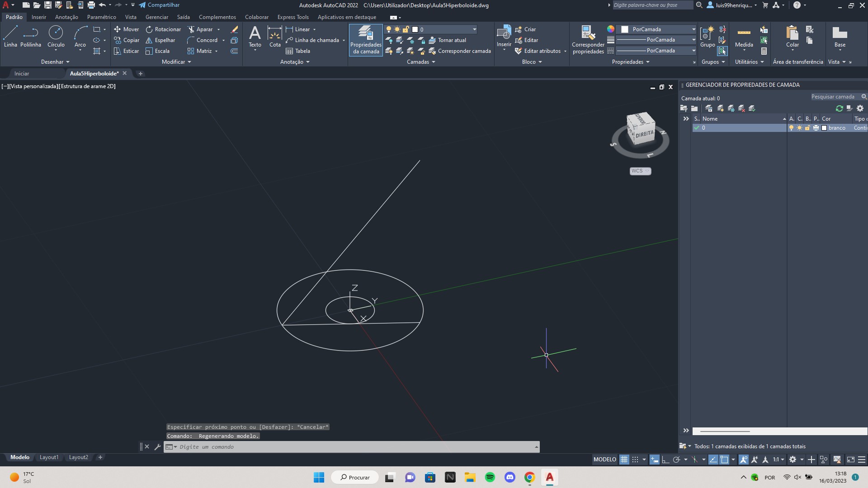Select the Scale (Escala) tool
This screenshot has width=868, height=488.
[161, 51]
